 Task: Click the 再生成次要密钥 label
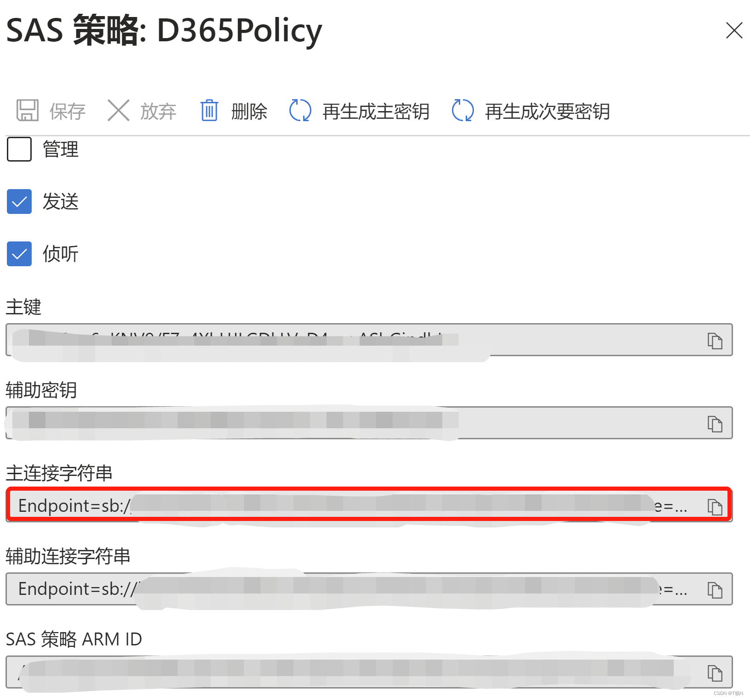coord(547,112)
